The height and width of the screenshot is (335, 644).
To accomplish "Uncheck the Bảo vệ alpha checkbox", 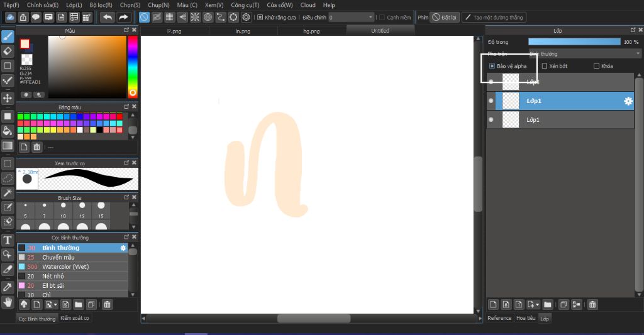I will pyautogui.click(x=492, y=66).
